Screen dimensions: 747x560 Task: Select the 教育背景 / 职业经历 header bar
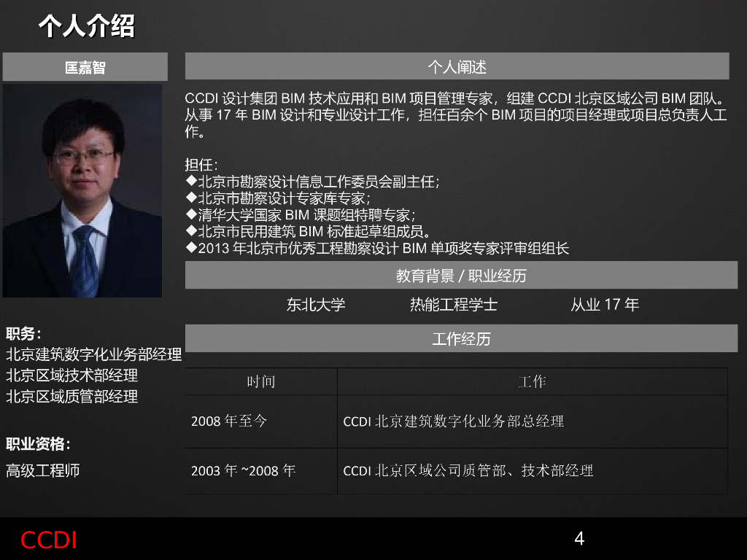point(461,275)
